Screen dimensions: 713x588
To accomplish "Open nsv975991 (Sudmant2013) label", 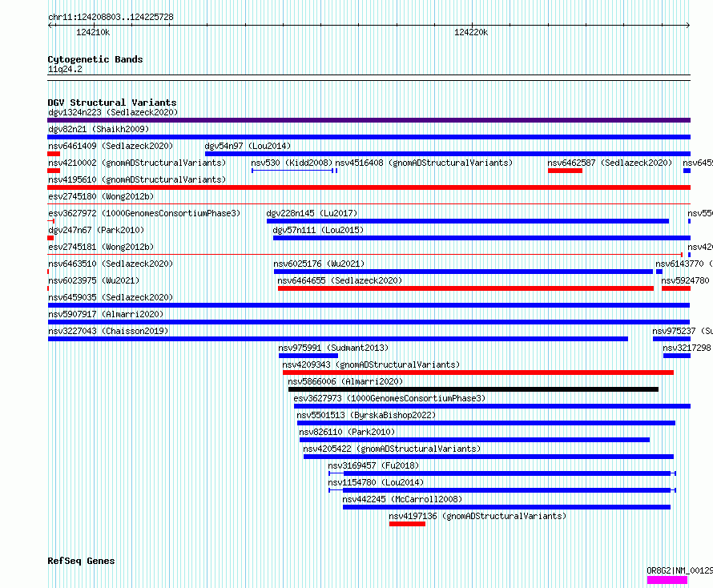I will [x=334, y=348].
